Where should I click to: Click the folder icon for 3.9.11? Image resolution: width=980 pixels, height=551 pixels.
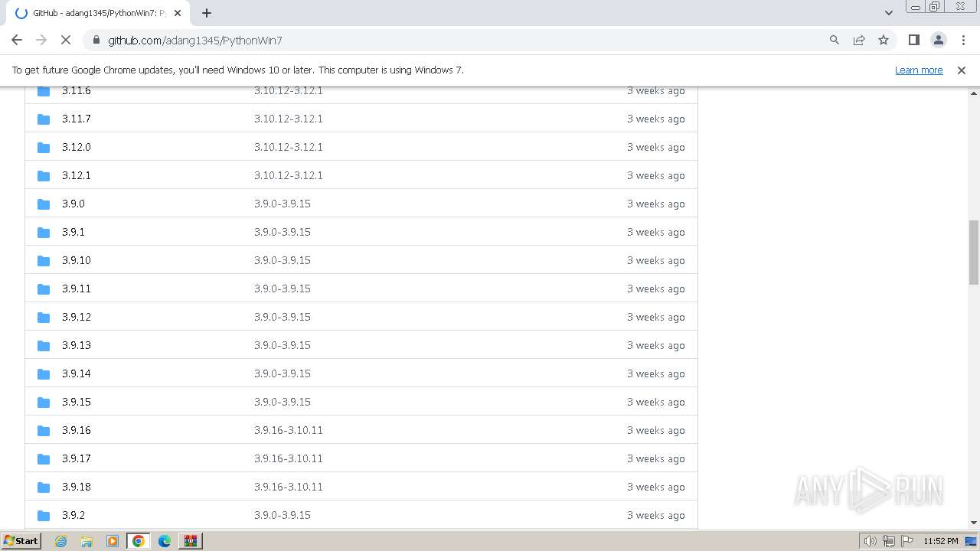point(44,289)
